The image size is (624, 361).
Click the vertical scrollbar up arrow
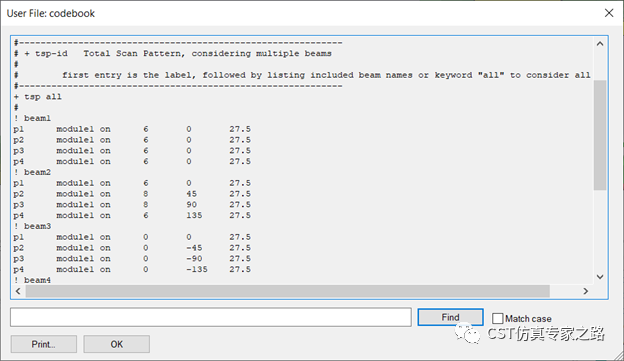(x=600, y=44)
